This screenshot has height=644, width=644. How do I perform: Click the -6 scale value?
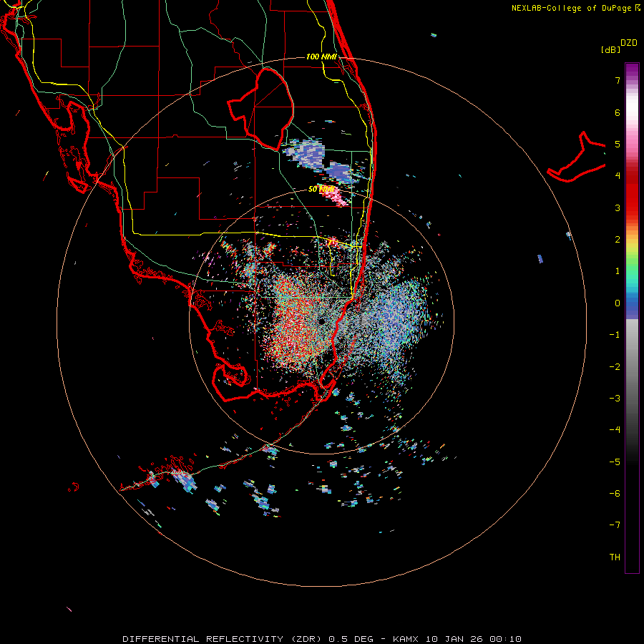click(x=615, y=494)
